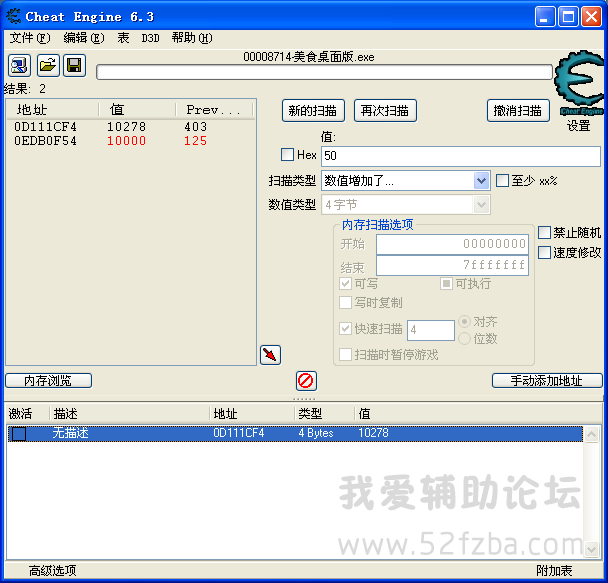Viewport: 608px width, 583px height.
Task: Click the Cheat Engine title bar icon
Action: pos(13,16)
